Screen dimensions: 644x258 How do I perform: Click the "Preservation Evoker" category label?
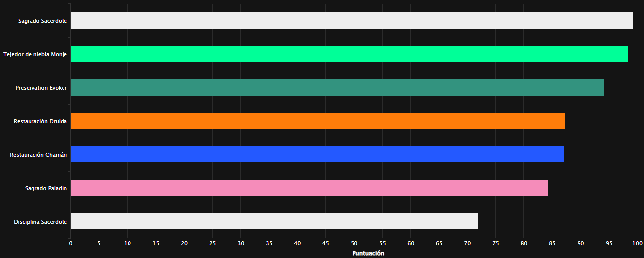point(41,88)
